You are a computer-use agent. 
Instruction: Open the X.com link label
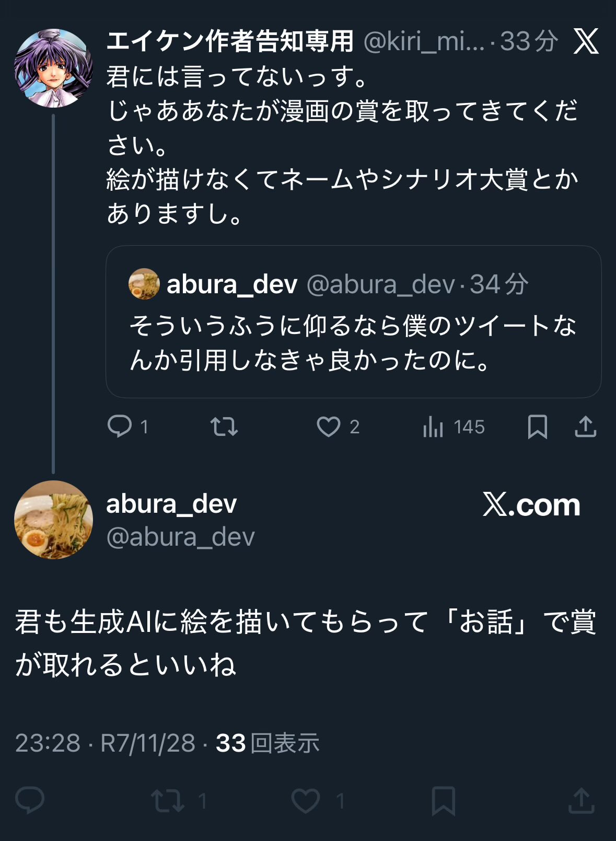[x=531, y=505]
